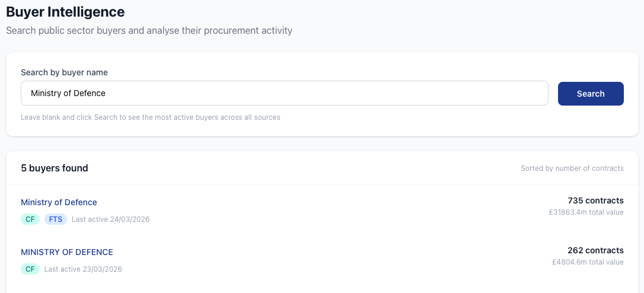The height and width of the screenshot is (293, 644).
Task: Click the CF badge beside Last active 23/03/2026
Action: (x=30, y=269)
